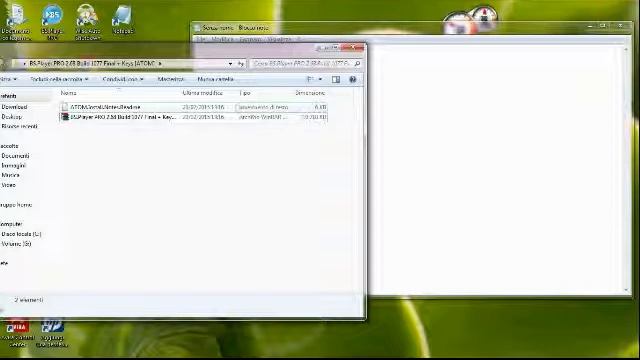The height and width of the screenshot is (360, 640).
Task: Click the magnifier icon in Explorer search box
Action: [357, 64]
